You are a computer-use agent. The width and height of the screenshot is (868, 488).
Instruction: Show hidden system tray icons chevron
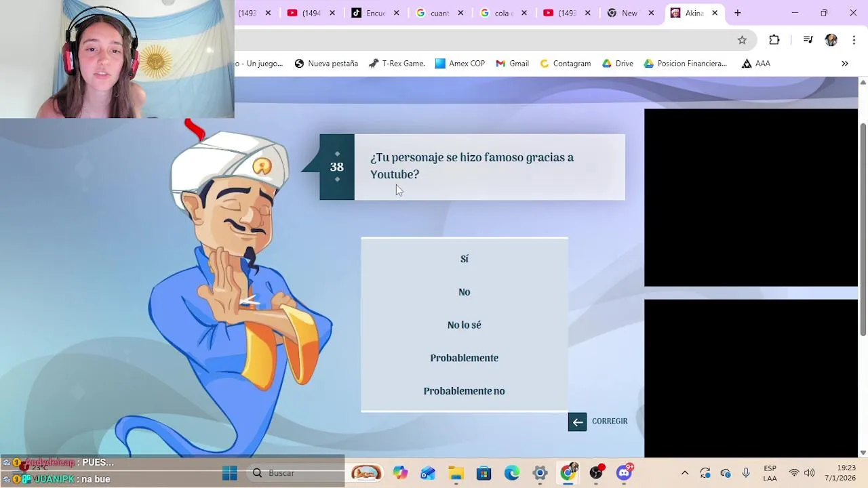[x=685, y=473]
